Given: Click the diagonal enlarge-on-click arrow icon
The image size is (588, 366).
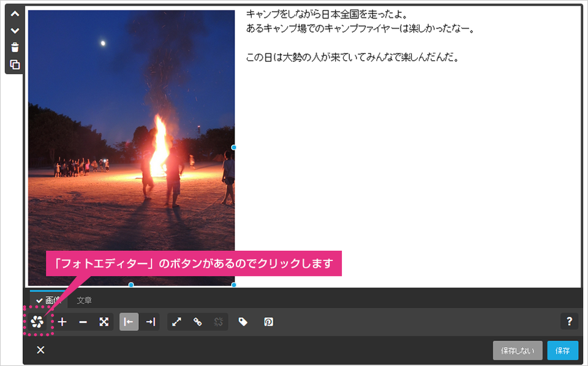Looking at the screenshot, I should pyautogui.click(x=176, y=322).
